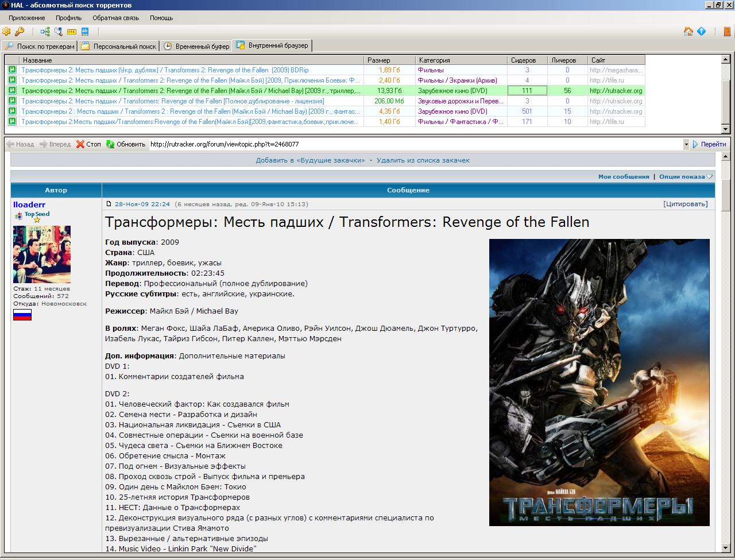Image resolution: width=735 pixels, height=560 pixels.
Task: Click the green icon of the megashara result row
Action: (x=12, y=70)
